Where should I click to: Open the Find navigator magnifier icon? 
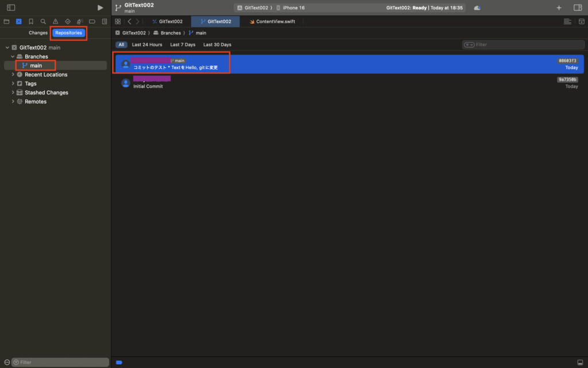click(x=43, y=21)
